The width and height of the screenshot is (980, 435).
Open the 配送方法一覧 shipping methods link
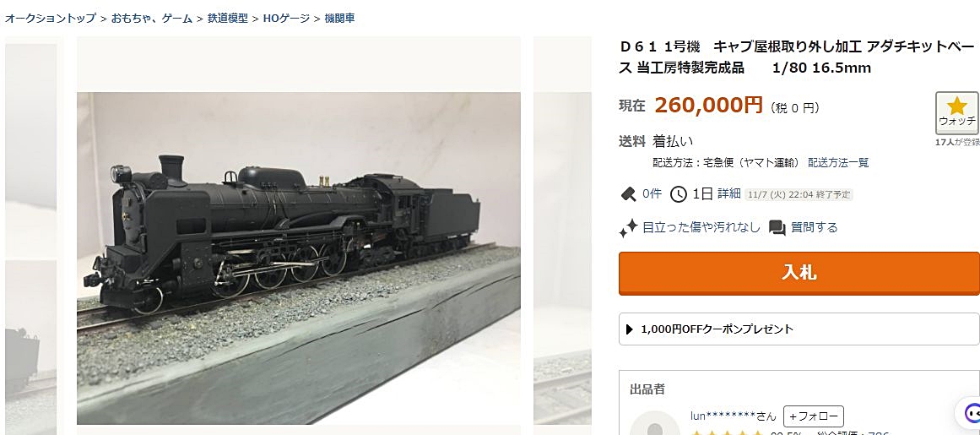point(838,162)
